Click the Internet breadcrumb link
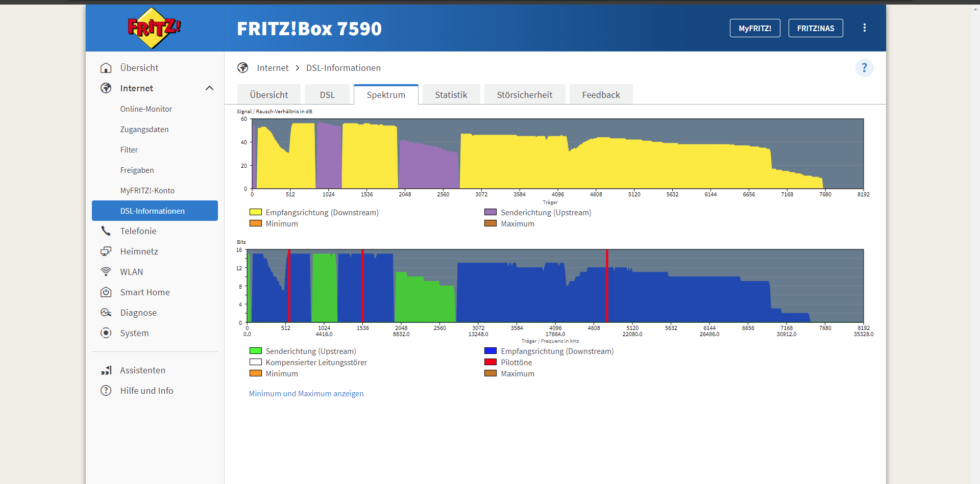This screenshot has width=980, height=484. 273,68
